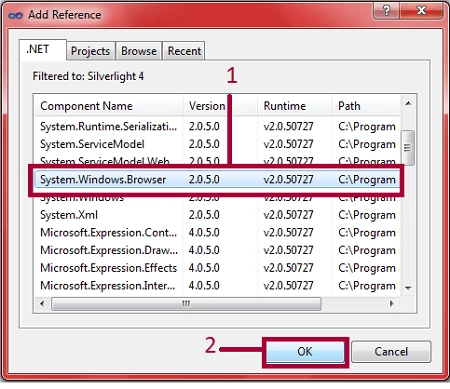The height and width of the screenshot is (389, 450).
Task: Switch to the .NET tab
Action: point(42,50)
